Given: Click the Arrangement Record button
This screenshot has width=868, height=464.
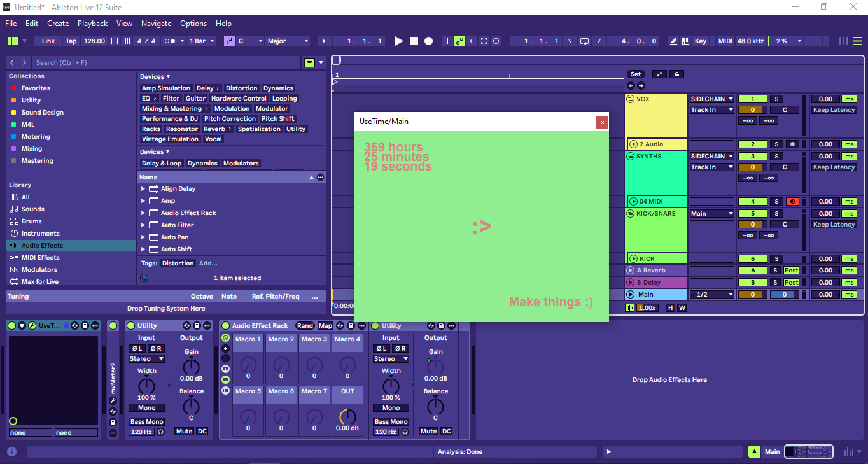Looking at the screenshot, I should coord(428,41).
